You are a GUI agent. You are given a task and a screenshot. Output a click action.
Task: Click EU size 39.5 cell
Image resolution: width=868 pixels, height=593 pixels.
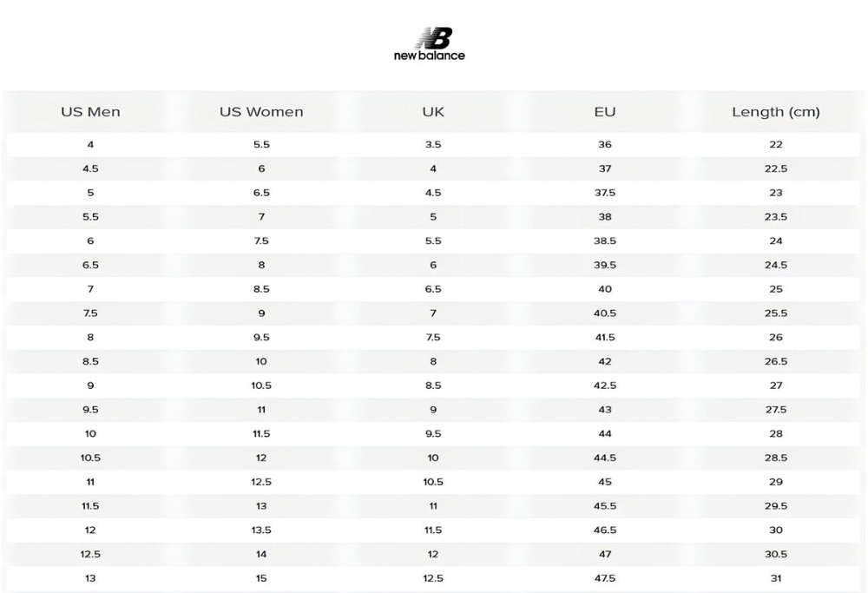[x=604, y=265]
